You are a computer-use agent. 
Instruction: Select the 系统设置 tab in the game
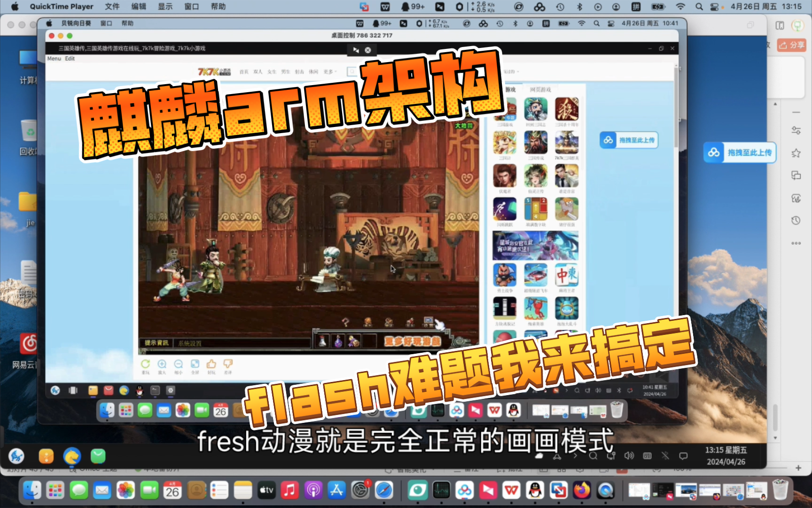click(190, 343)
